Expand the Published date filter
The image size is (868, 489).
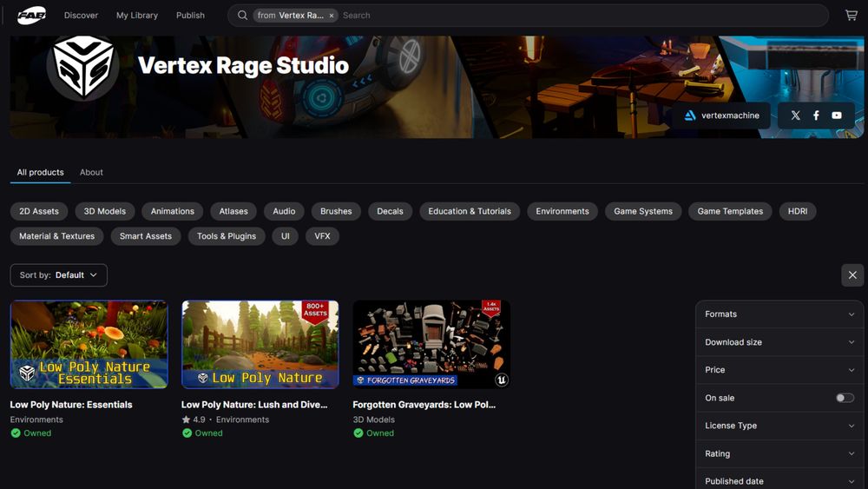779,480
